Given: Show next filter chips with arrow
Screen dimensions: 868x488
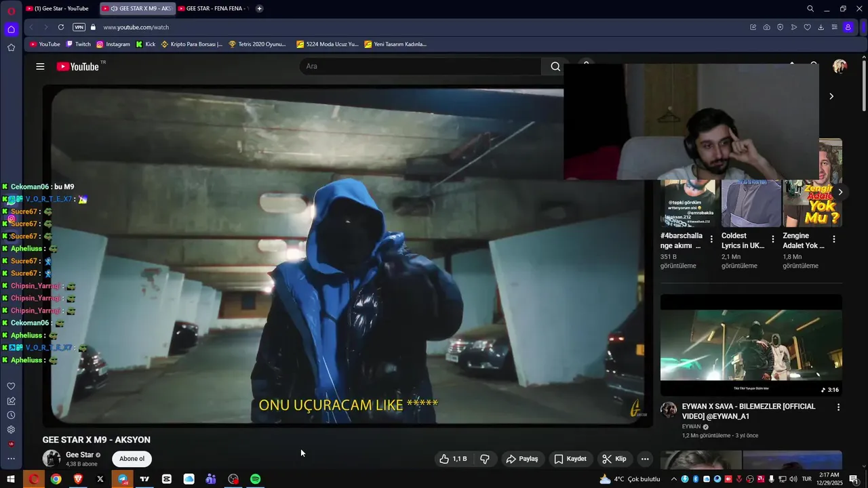Looking at the screenshot, I should (x=831, y=96).
